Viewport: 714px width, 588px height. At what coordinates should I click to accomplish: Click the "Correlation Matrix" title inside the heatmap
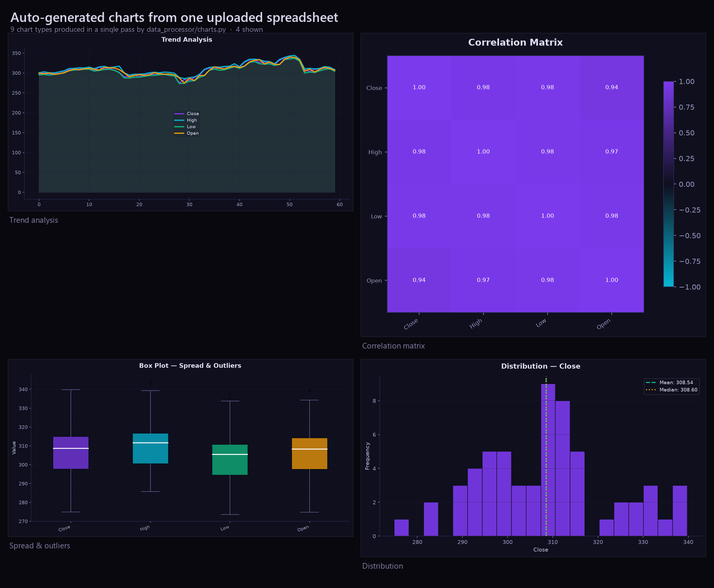516,43
